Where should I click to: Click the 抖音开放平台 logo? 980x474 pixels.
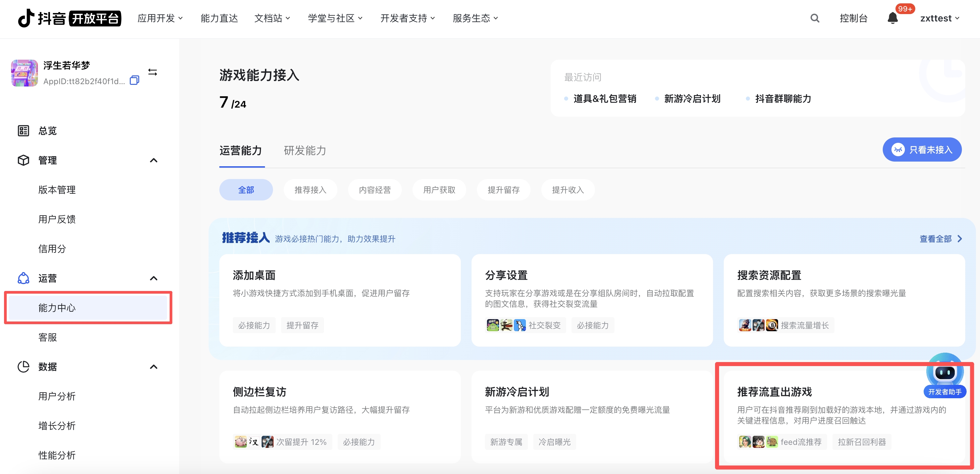(70, 18)
